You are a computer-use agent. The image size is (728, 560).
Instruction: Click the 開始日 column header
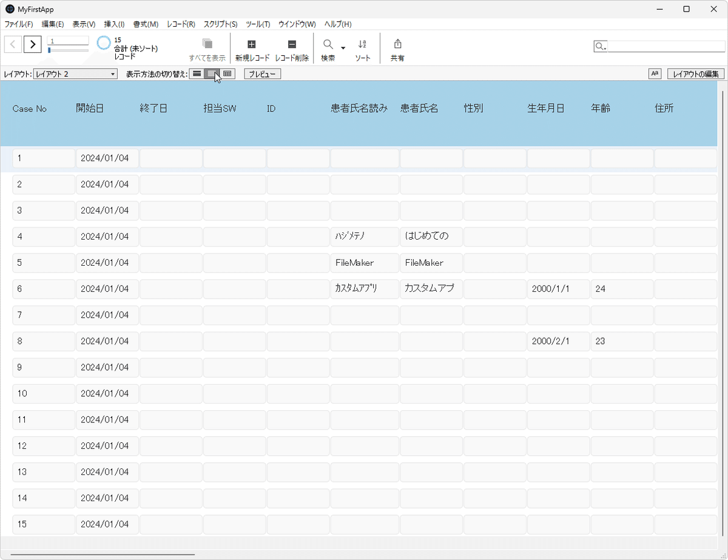tap(90, 109)
